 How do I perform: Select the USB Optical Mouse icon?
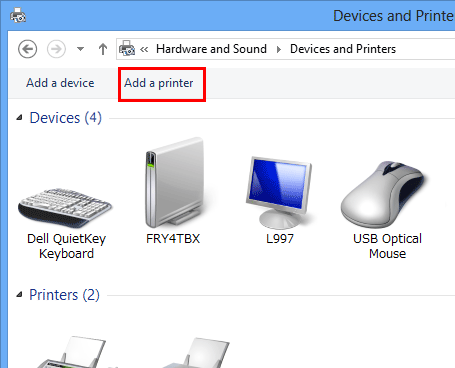tap(383, 195)
